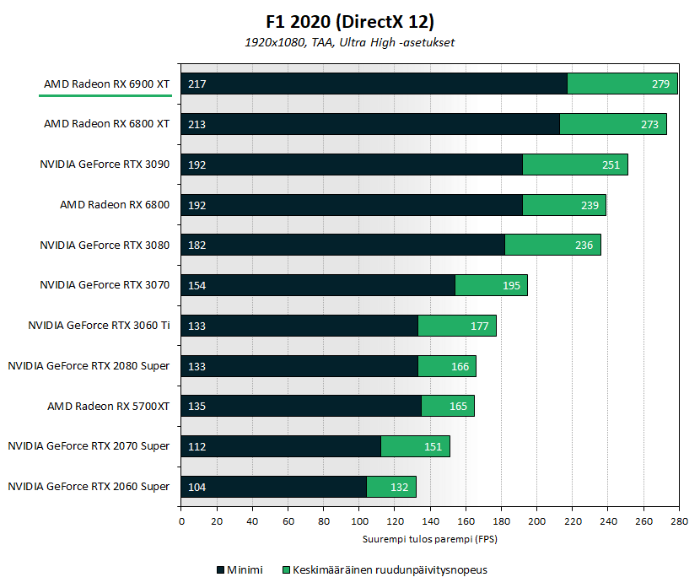Click the minimum value 192 on RTX 3090 bar

click(x=197, y=165)
